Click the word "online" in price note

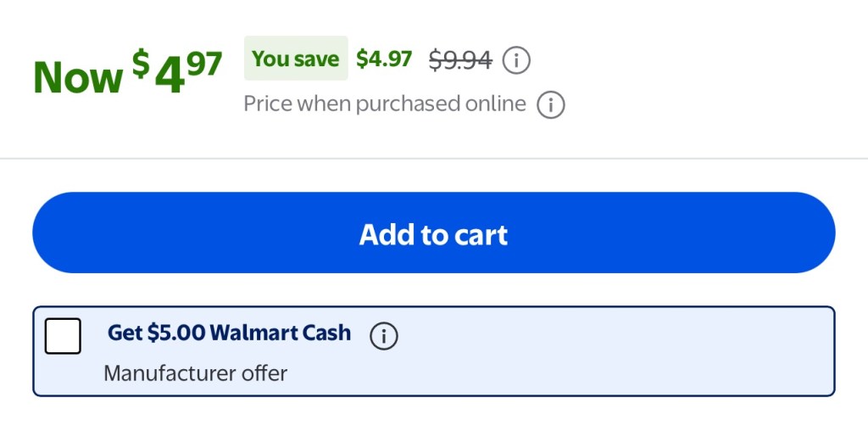[496, 104]
